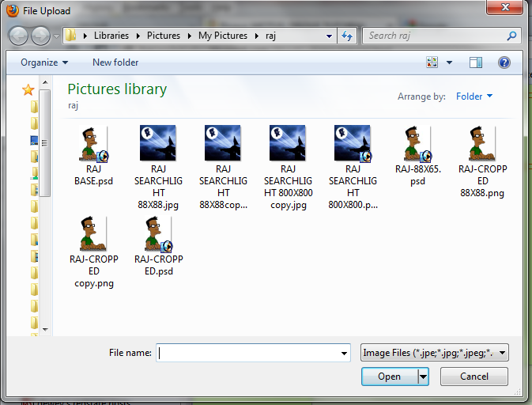Open Help with the question mark icon
The image size is (532, 405).
(x=504, y=62)
